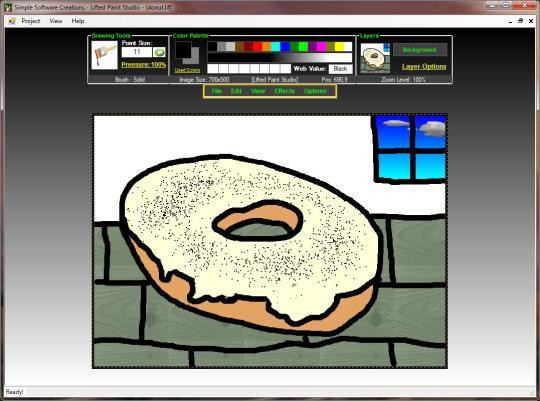
Task: Pick the bright red palette swatch
Action: point(257,47)
